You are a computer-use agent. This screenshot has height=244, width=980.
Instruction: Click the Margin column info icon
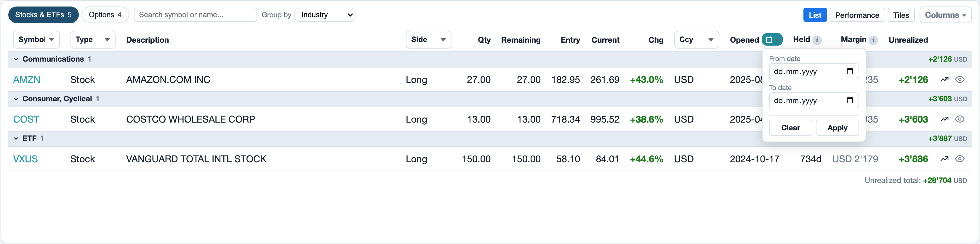point(873,40)
